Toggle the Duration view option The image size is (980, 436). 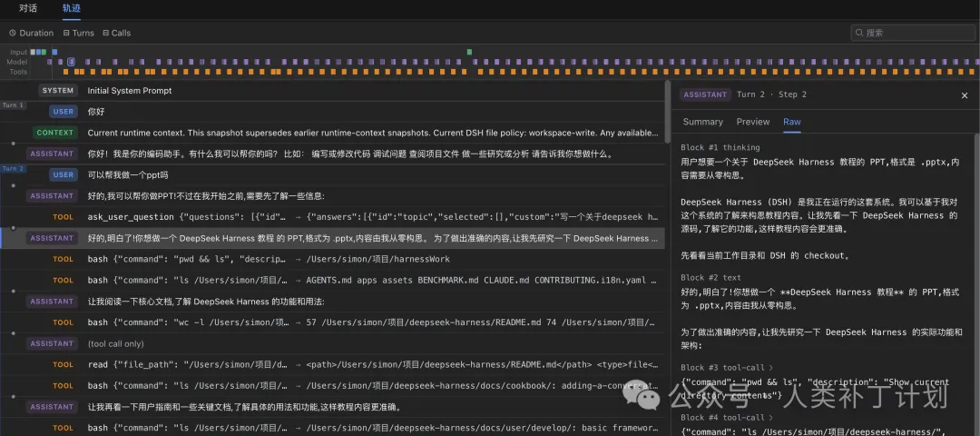[x=31, y=33]
